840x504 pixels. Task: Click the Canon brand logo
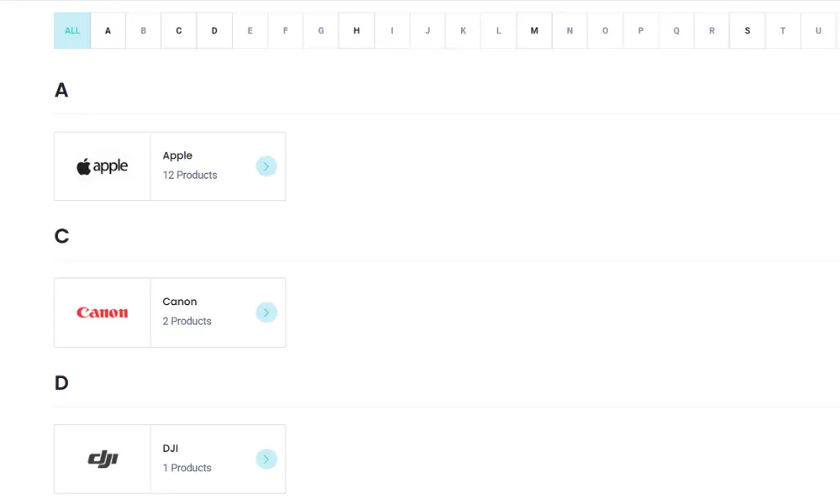[102, 312]
